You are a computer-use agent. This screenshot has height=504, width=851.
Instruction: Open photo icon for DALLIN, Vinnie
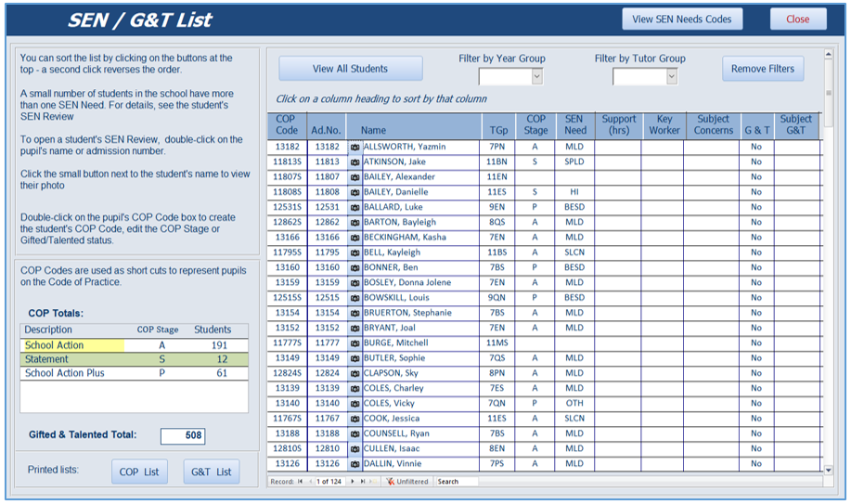point(355,464)
